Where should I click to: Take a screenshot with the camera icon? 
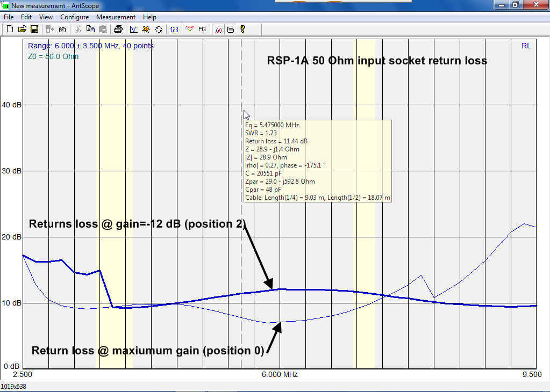pyautogui.click(x=62, y=30)
